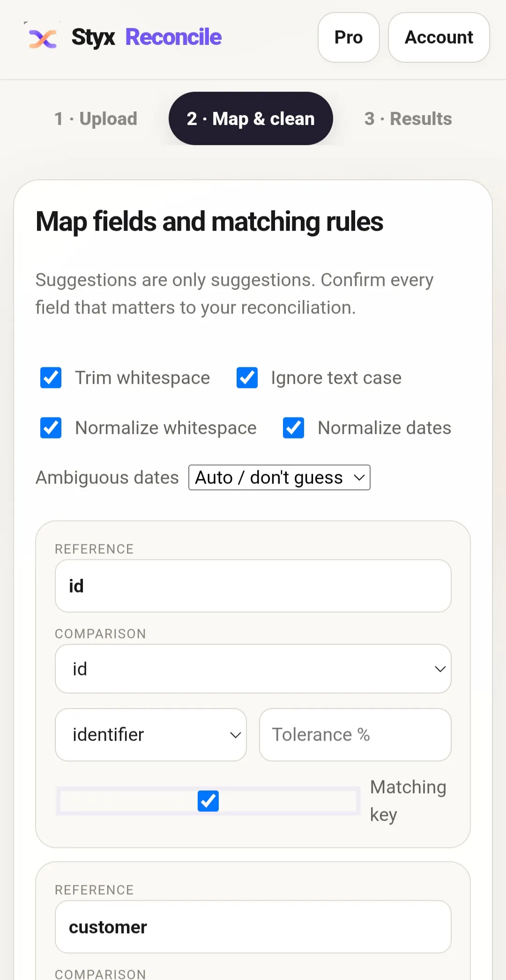506x980 pixels.
Task: Disable Normalize whitespace checkbox
Action: (x=51, y=428)
